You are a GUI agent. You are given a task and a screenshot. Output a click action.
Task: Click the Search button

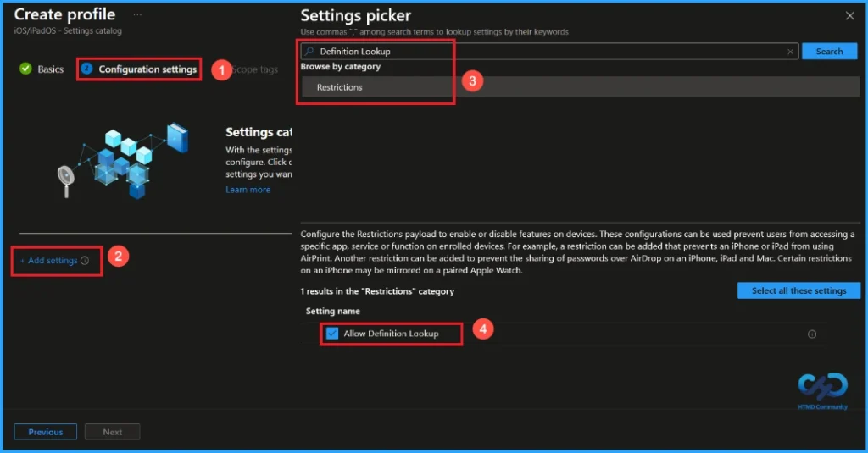(x=829, y=52)
